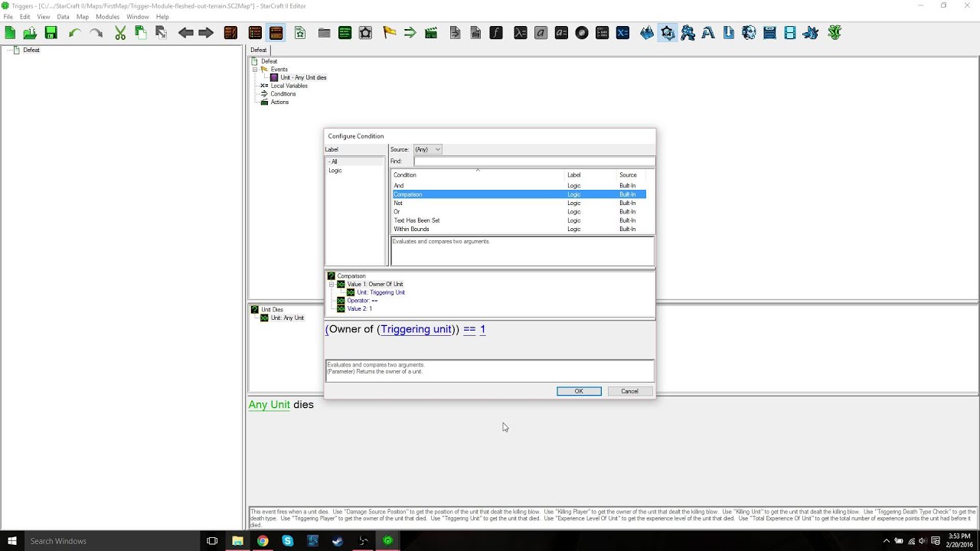The width and height of the screenshot is (980, 551).
Task: Open the Edit menu
Action: 24,17
